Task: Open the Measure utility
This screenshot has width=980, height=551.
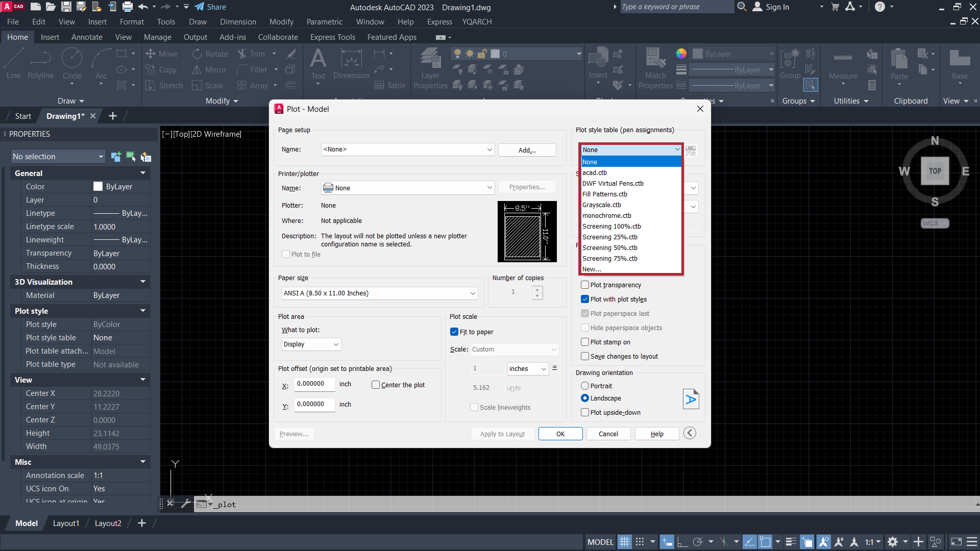Action: pos(843,65)
